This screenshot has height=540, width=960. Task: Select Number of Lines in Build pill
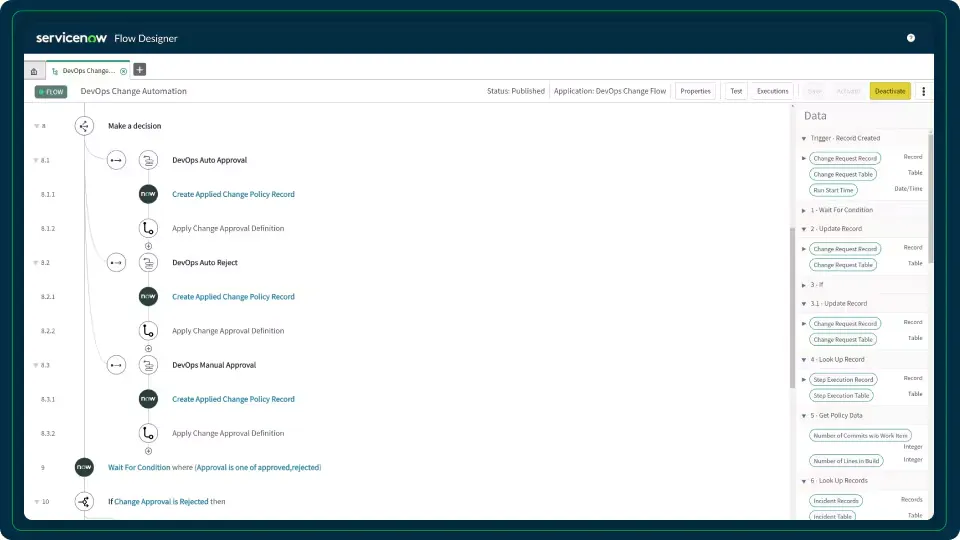(846, 461)
